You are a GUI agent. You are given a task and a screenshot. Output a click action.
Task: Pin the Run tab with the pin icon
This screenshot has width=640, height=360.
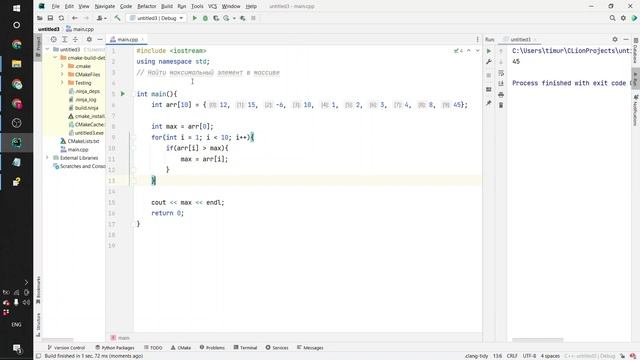coord(489,104)
